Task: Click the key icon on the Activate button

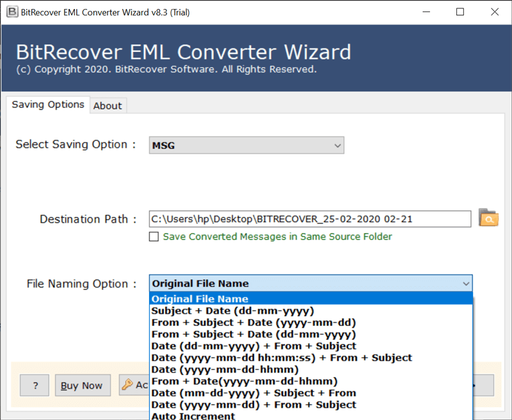Action: pos(127,385)
